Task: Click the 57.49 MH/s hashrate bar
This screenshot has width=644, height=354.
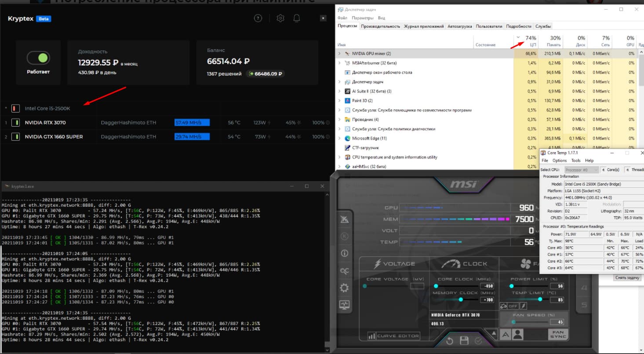Action: point(192,123)
